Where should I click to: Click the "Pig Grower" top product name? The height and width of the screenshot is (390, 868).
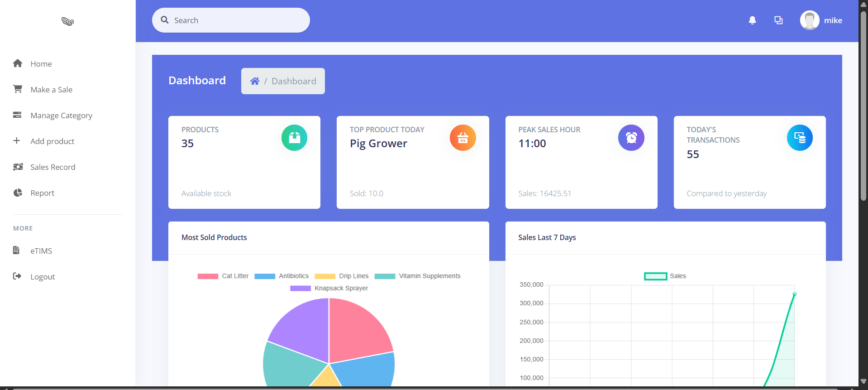pos(378,144)
